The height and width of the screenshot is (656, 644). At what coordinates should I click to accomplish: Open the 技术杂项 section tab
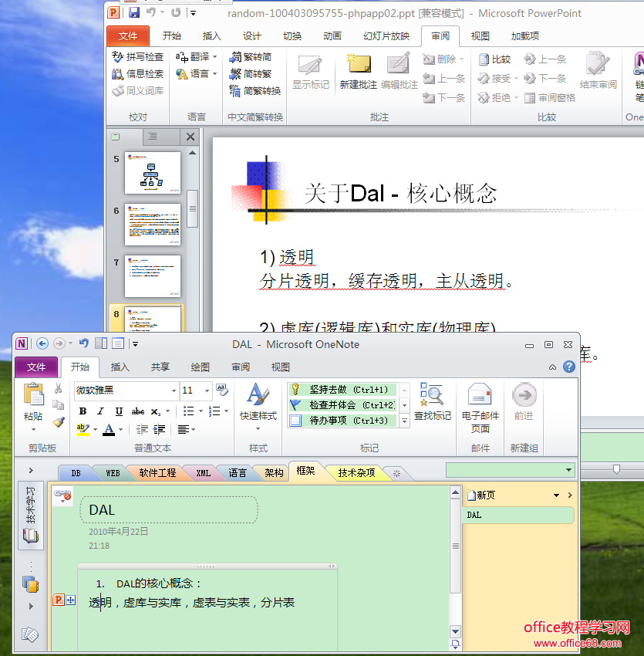[356, 473]
